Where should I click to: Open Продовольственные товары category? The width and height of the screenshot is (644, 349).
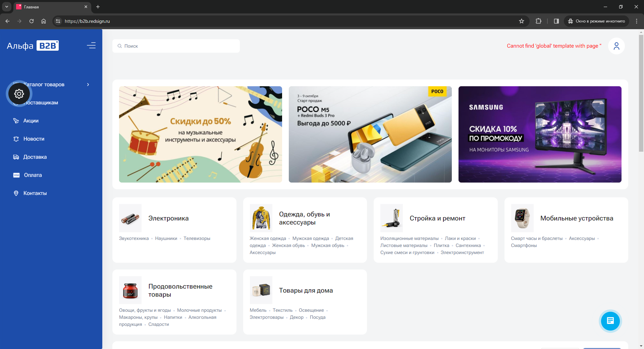coord(180,291)
